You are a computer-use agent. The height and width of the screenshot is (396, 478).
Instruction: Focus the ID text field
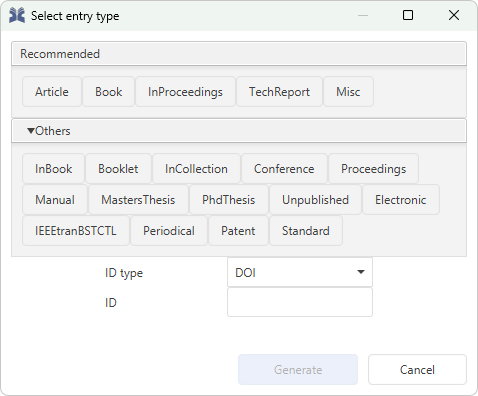pos(300,302)
